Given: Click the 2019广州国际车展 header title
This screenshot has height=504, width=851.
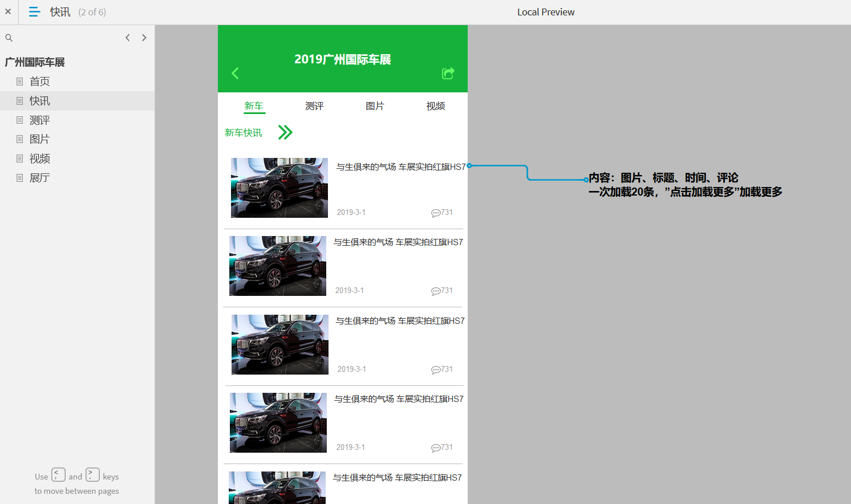Looking at the screenshot, I should click(343, 59).
